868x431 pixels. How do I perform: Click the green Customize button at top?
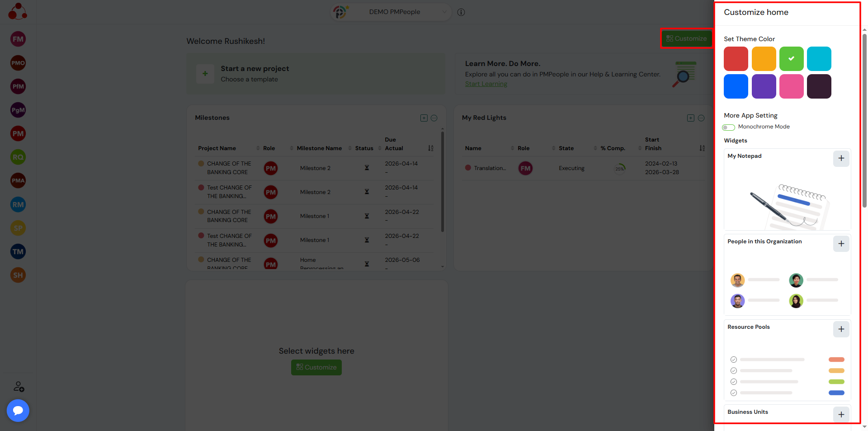pos(686,38)
